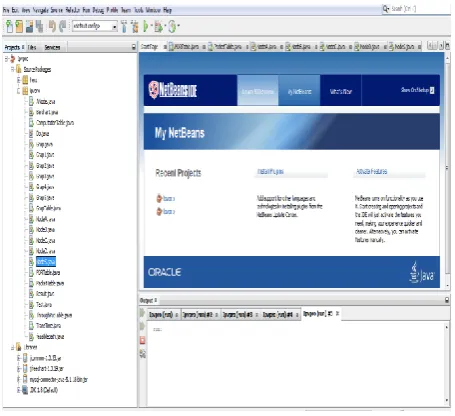Image resolution: width=455 pixels, height=416 pixels.
Task: Click the Install Plugins link
Action: (270, 171)
